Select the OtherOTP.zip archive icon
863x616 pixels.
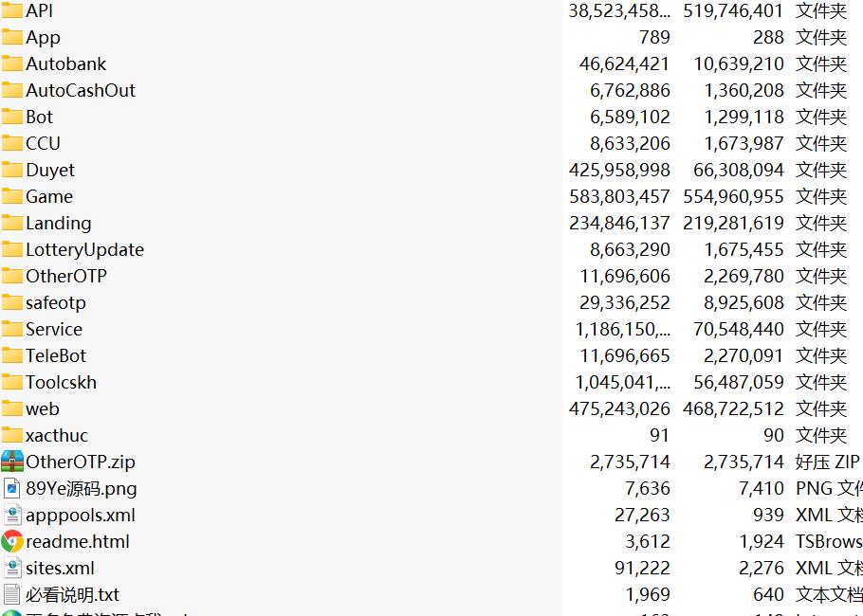point(12,462)
